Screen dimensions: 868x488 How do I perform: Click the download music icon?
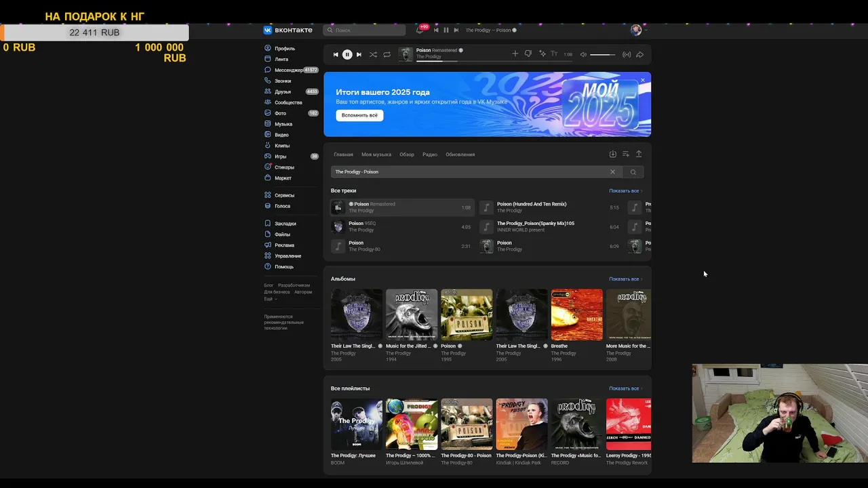click(x=613, y=155)
